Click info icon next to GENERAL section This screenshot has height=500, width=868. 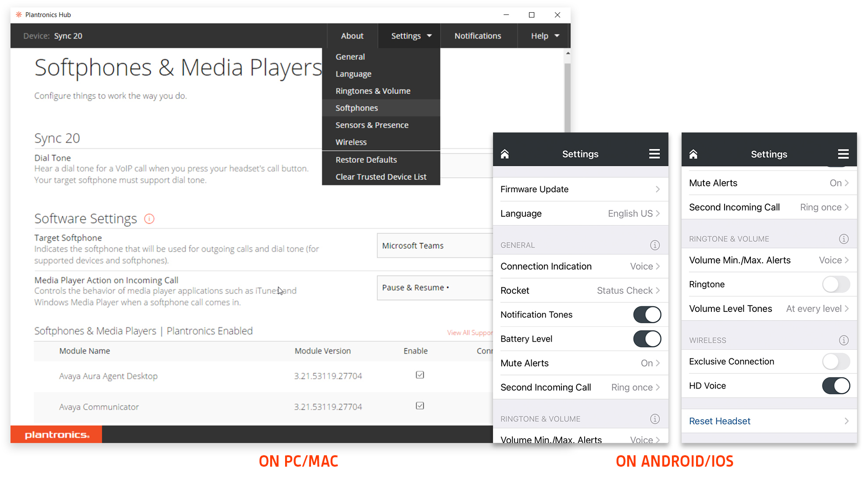pos(655,245)
